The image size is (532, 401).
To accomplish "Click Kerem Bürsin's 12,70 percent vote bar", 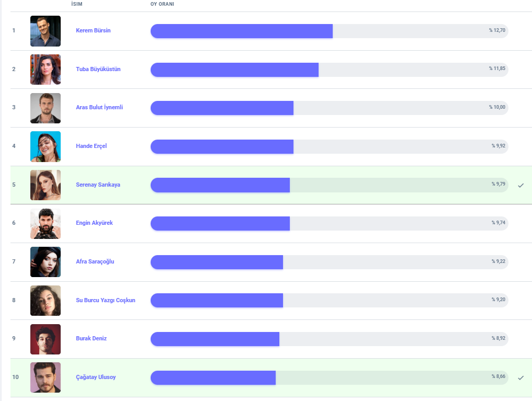I will pos(329,31).
